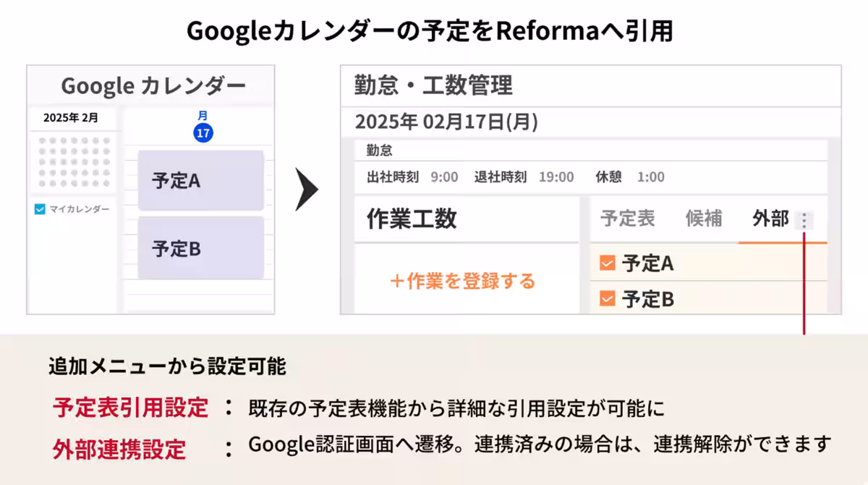Click the 予定表引用設定 label
The image size is (868, 485).
pyautogui.click(x=130, y=408)
